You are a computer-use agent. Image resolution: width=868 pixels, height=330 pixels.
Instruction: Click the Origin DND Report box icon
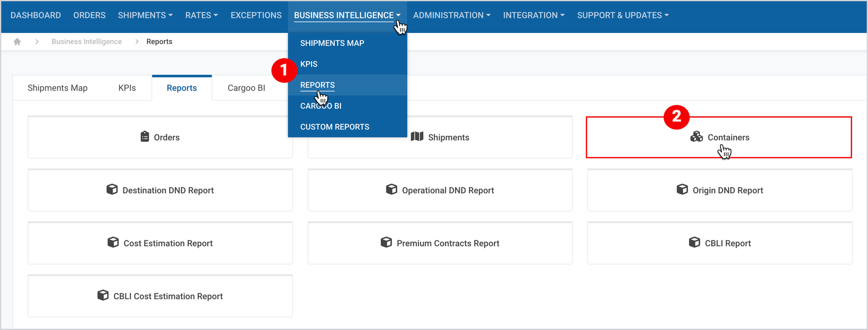coord(682,189)
